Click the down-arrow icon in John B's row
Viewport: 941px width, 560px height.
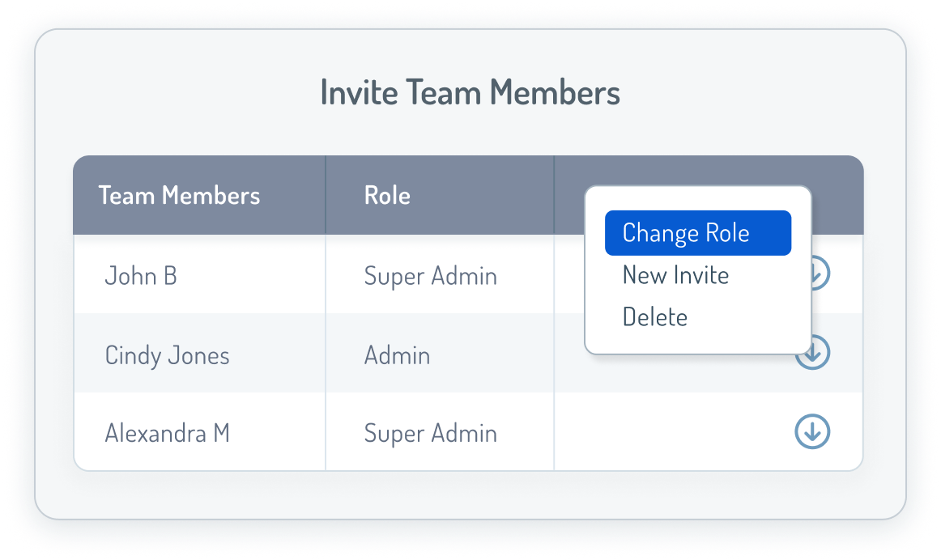pyautogui.click(x=821, y=275)
